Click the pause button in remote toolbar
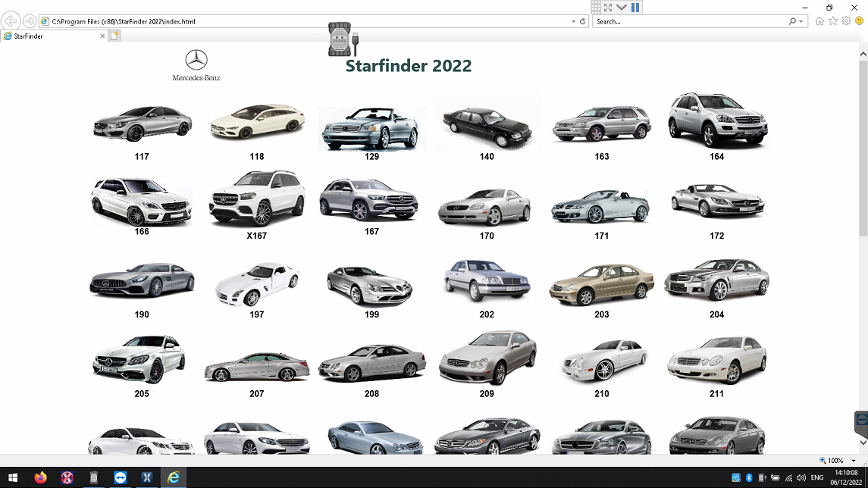Viewport: 868px width, 488px height. pyautogui.click(x=635, y=8)
